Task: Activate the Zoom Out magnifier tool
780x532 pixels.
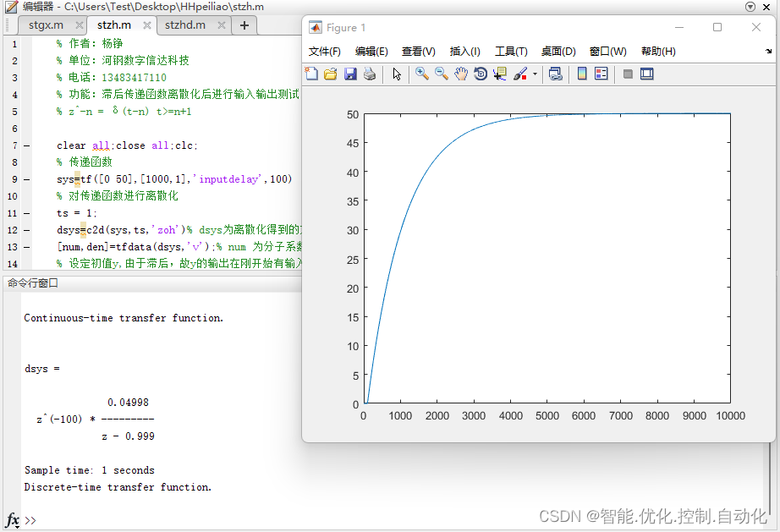Action: tap(442, 74)
